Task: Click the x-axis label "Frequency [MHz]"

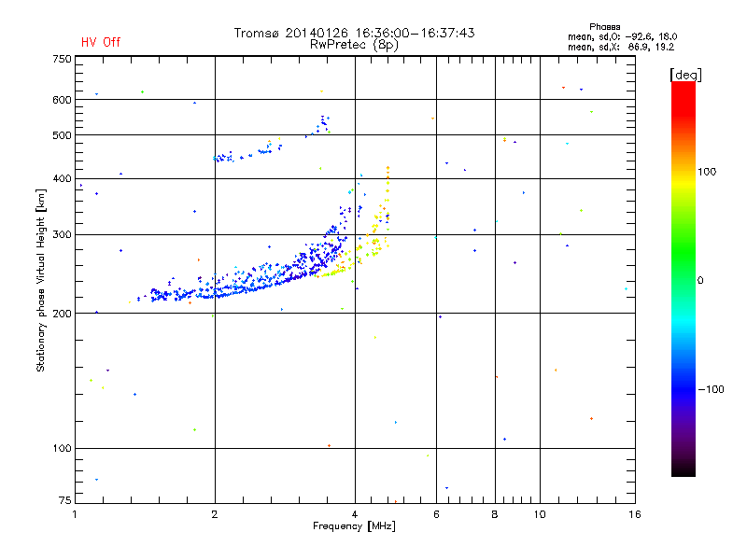Action: click(x=354, y=526)
